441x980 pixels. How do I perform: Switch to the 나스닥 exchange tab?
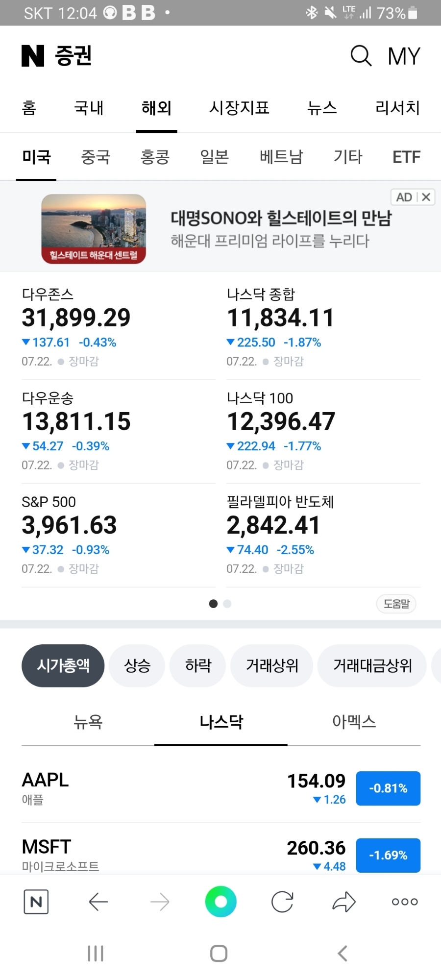click(221, 722)
